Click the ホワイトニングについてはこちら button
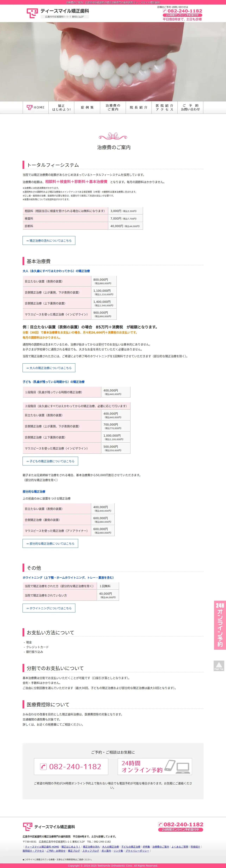 [49, 608]
